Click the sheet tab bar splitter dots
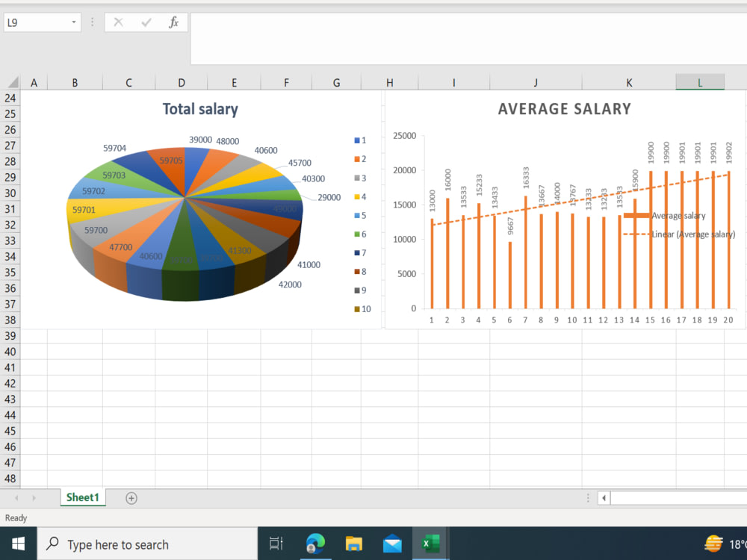 tap(588, 498)
